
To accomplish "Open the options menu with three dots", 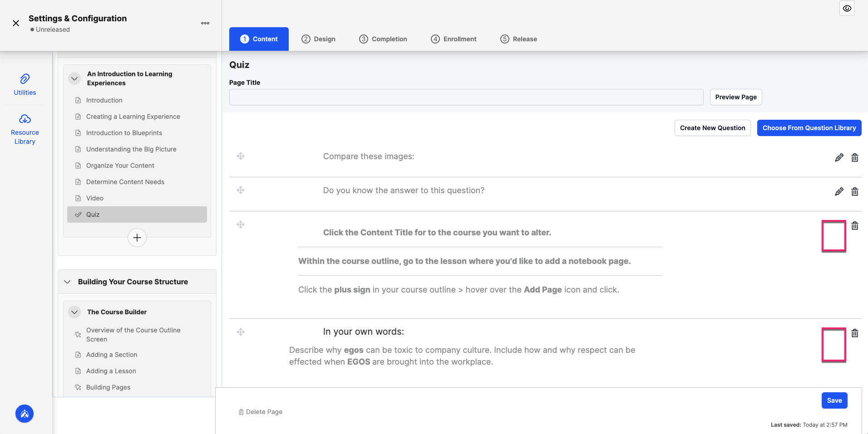I will tap(205, 23).
